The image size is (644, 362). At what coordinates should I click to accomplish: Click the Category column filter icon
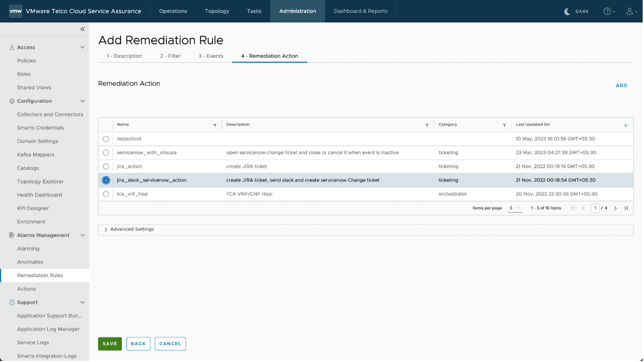(x=504, y=125)
